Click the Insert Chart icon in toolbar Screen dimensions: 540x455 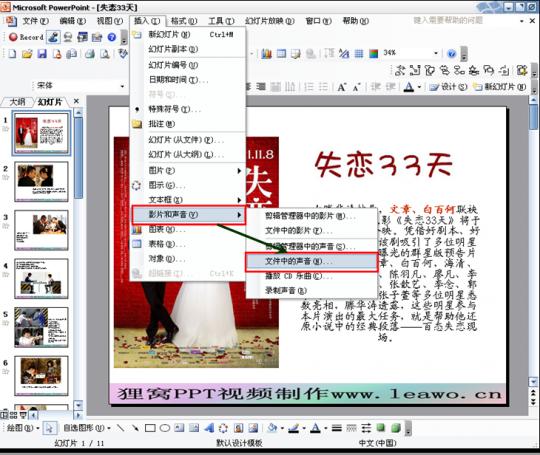[266, 53]
